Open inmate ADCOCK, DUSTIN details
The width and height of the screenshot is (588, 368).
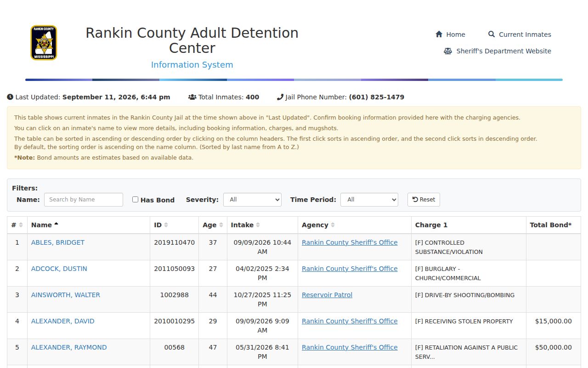[x=59, y=269]
